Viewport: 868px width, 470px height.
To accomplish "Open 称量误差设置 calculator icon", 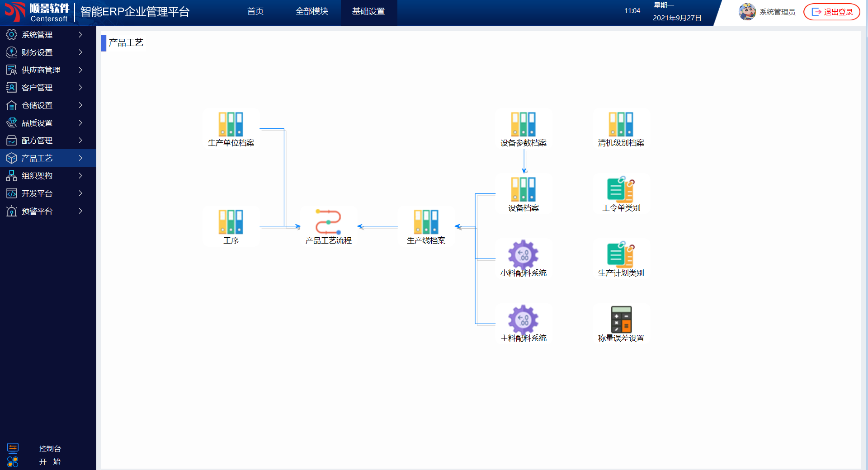I will 621,320.
